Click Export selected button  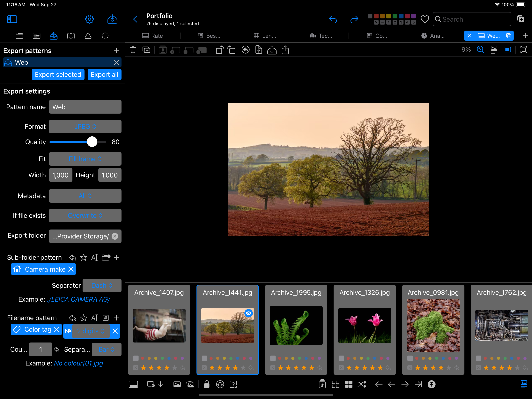click(58, 75)
